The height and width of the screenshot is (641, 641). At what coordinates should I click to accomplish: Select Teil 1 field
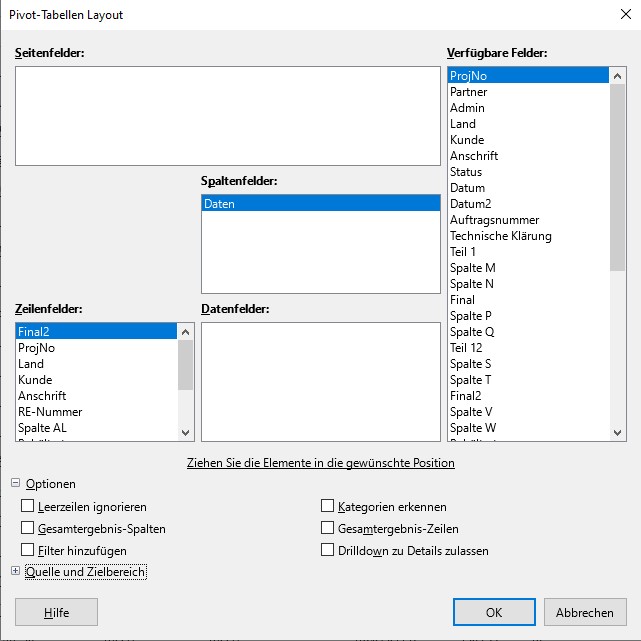[528, 251]
